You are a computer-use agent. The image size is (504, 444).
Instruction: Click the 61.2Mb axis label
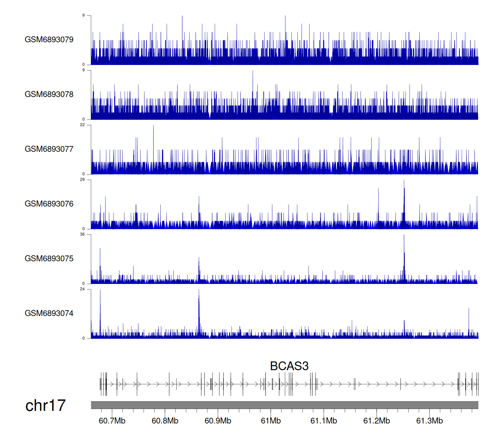pyautogui.click(x=377, y=421)
